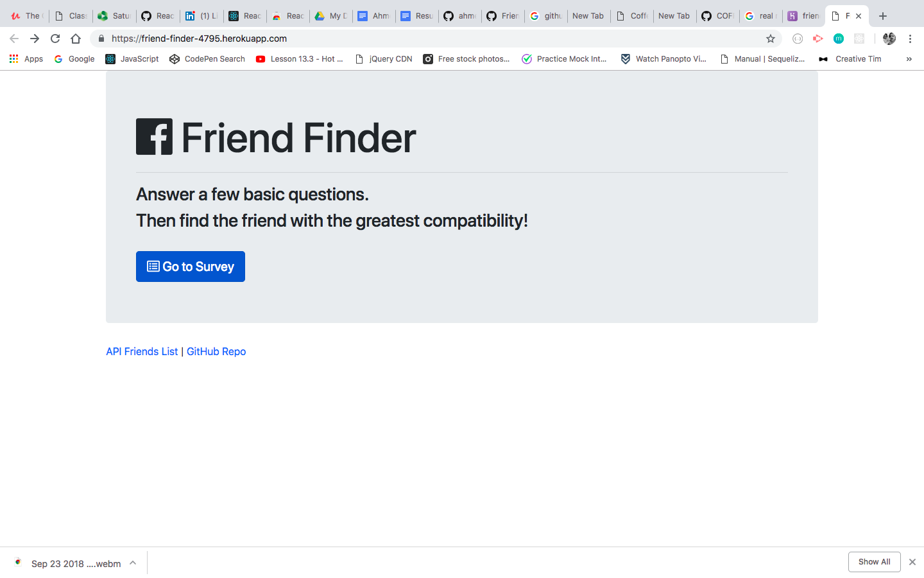Reload the page with the refresh icon
The height and width of the screenshot is (578, 924).
tap(55, 39)
